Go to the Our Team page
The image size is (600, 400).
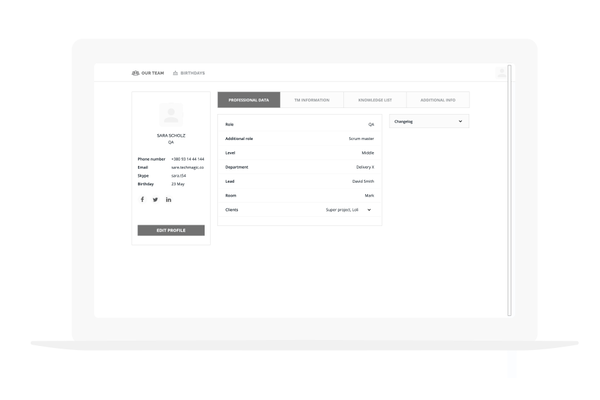pyautogui.click(x=152, y=73)
